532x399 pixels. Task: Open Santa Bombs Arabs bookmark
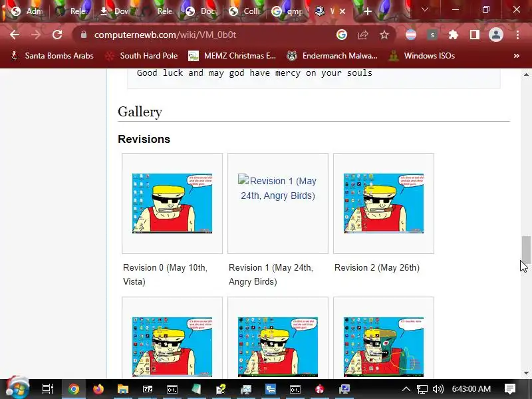(53, 56)
